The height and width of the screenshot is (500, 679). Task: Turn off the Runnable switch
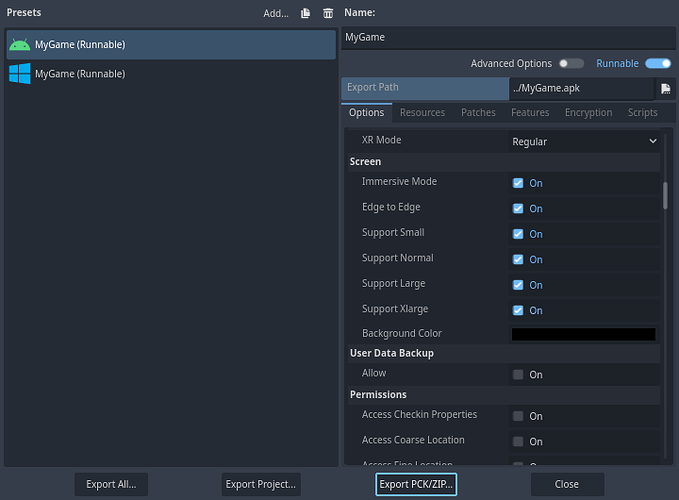[x=657, y=64]
